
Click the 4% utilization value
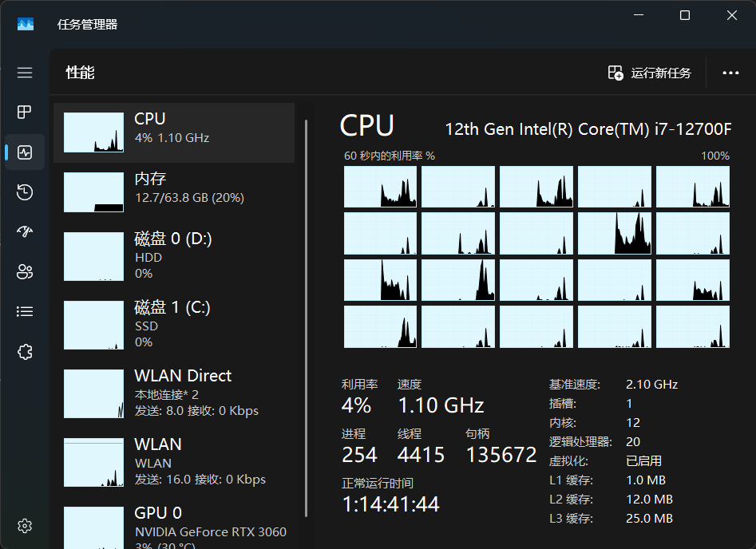pyautogui.click(x=356, y=405)
